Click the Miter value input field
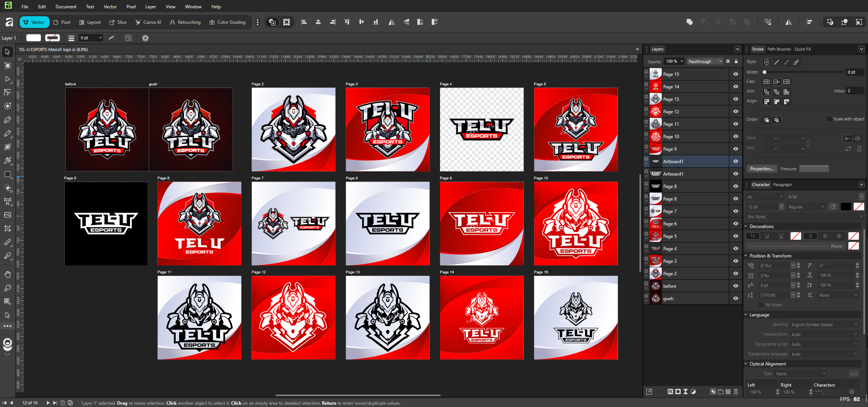868x407 pixels. pyautogui.click(x=855, y=91)
